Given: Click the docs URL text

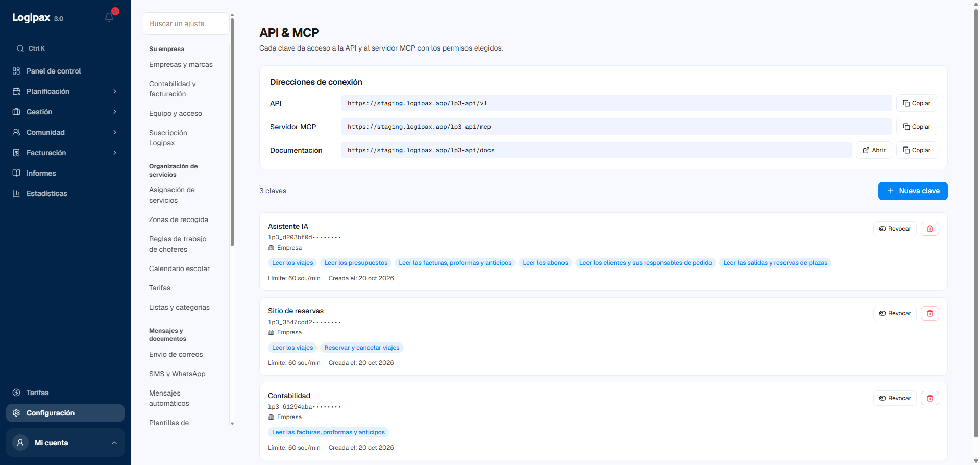Looking at the screenshot, I should point(596,150).
